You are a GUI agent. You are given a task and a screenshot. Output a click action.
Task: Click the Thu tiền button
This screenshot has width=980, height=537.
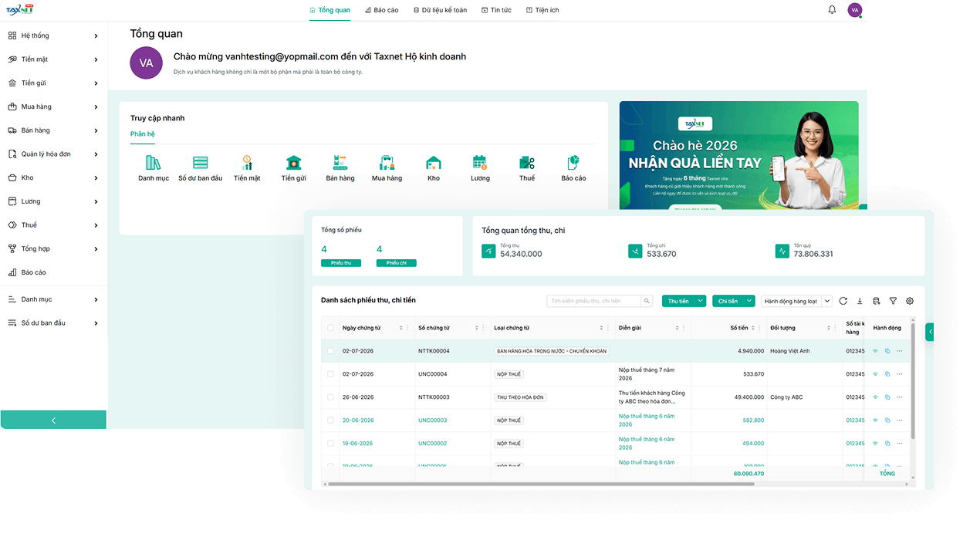[x=678, y=301]
